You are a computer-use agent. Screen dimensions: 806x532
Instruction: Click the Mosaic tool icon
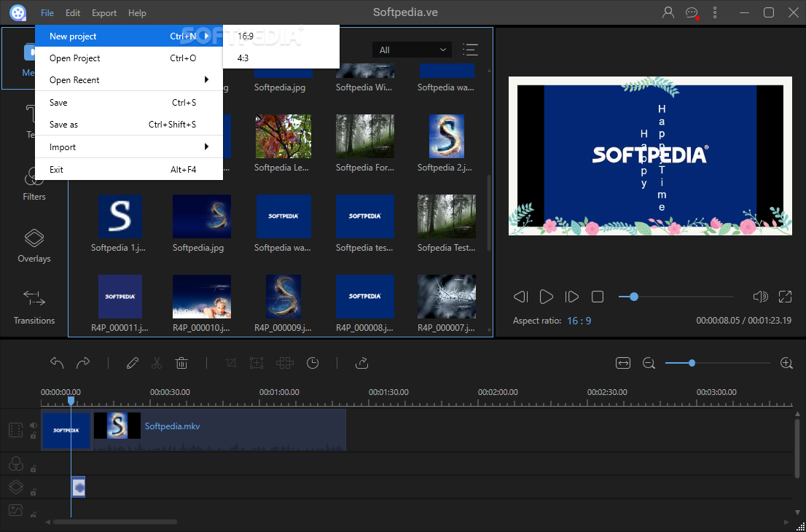pos(285,363)
